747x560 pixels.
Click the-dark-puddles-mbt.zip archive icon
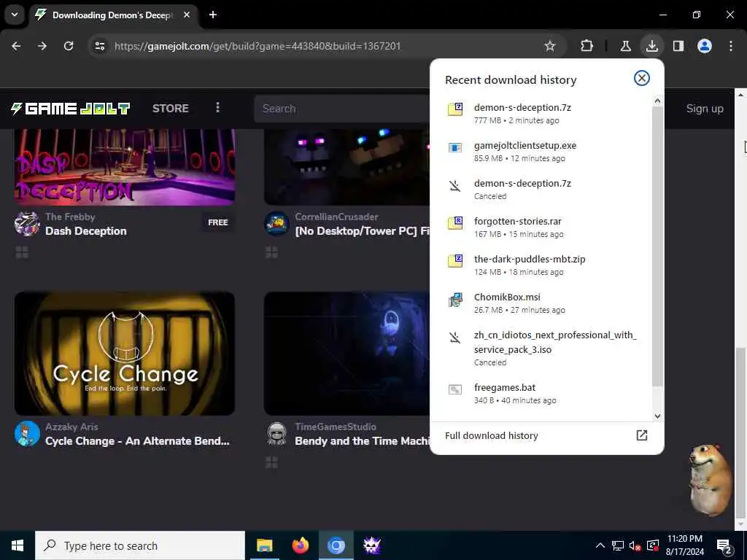pos(455,260)
